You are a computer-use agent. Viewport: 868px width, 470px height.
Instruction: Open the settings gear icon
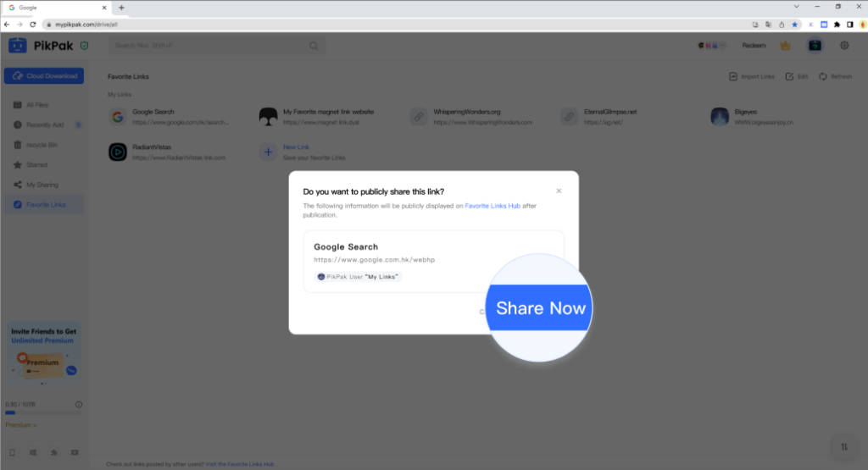(x=844, y=46)
